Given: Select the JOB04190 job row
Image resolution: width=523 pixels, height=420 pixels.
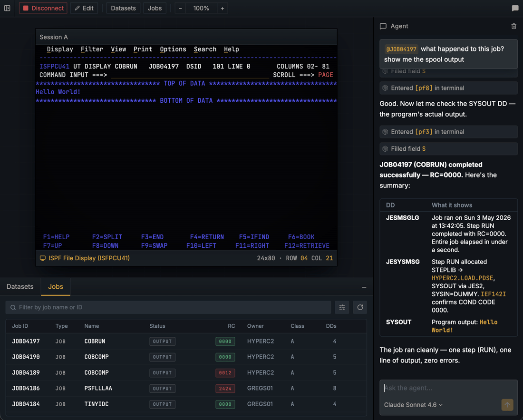Looking at the screenshot, I should [186, 357].
